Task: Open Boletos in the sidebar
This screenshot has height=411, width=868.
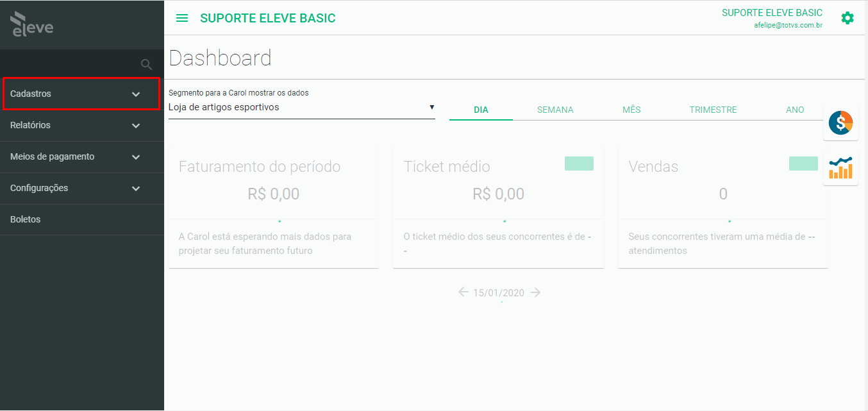Action: 82,219
